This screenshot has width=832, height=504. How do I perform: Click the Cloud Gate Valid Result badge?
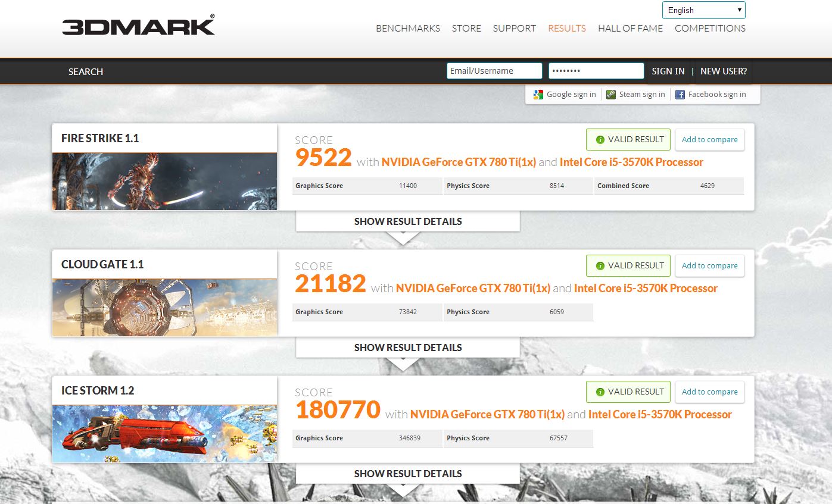(x=628, y=266)
